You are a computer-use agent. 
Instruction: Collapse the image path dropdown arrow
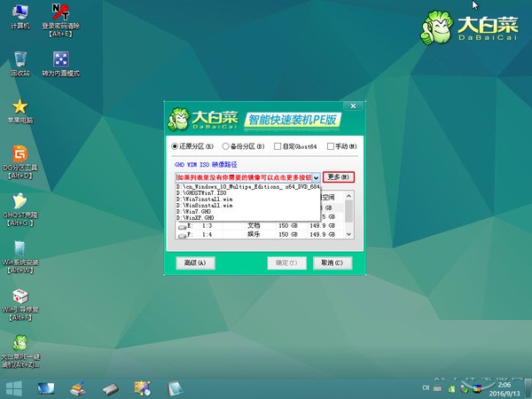click(x=317, y=177)
